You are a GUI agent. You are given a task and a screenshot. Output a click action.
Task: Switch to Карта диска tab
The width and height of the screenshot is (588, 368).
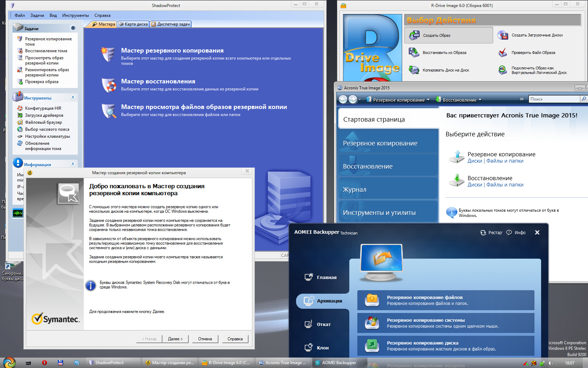[x=133, y=24]
